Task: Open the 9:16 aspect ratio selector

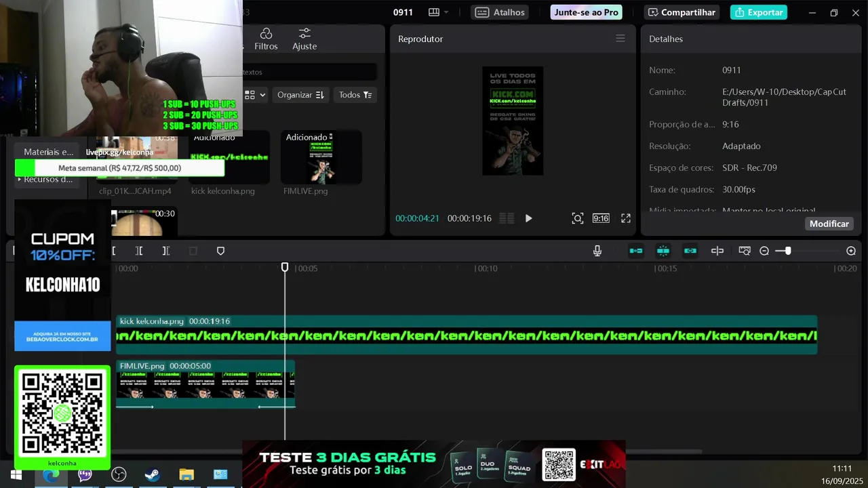Action: tap(601, 218)
